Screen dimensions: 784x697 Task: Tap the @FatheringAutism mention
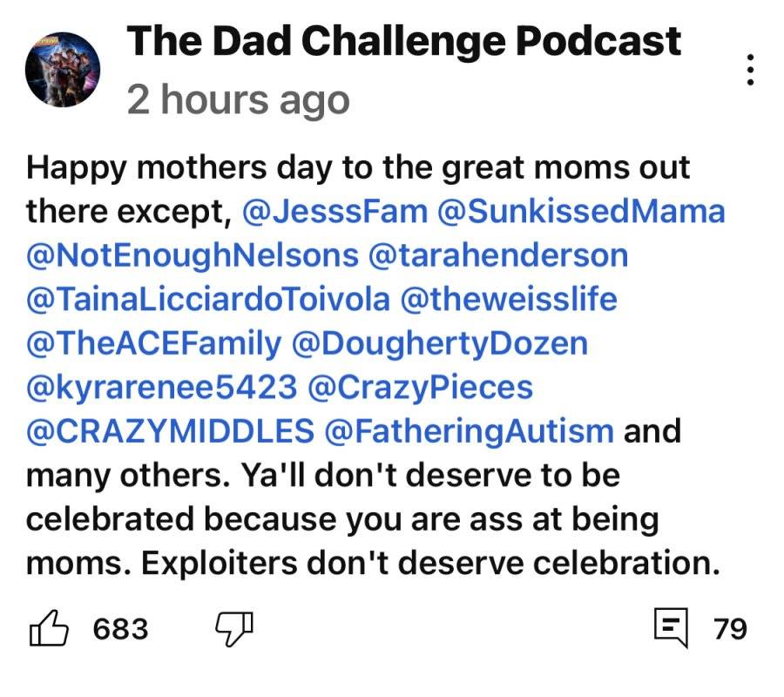pyautogui.click(x=469, y=431)
